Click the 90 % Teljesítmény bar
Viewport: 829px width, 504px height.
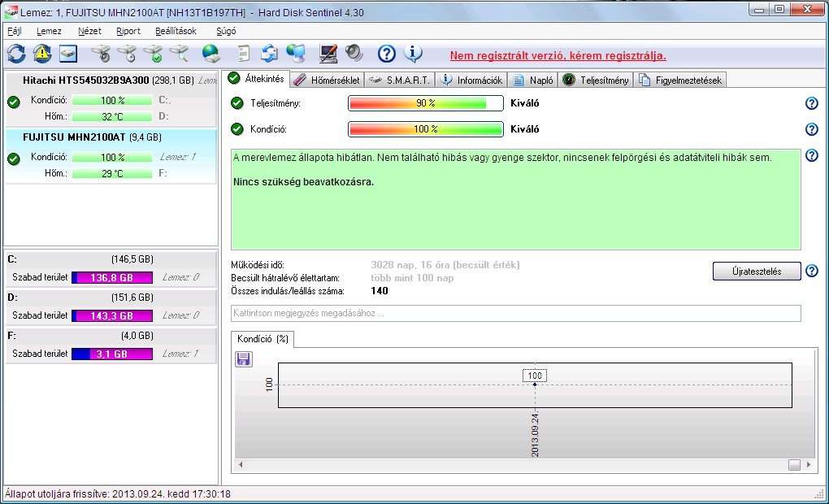426,103
